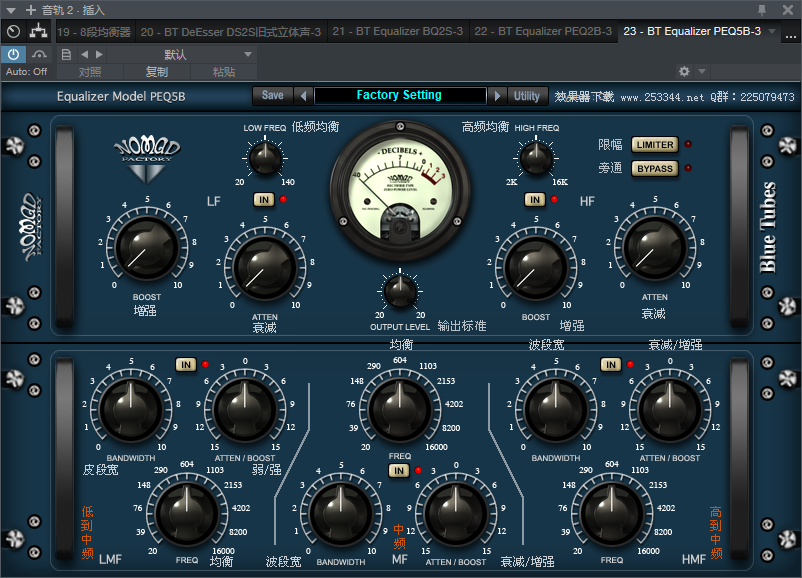Pin the plugin window

[762, 10]
